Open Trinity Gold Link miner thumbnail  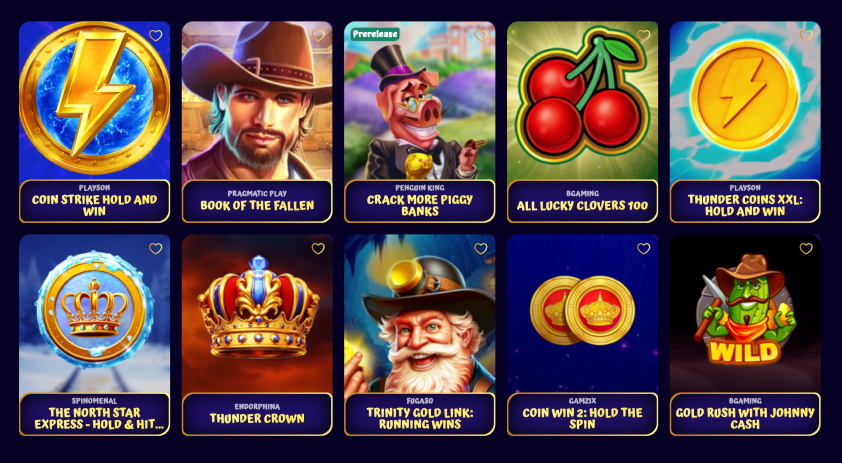pos(419,314)
